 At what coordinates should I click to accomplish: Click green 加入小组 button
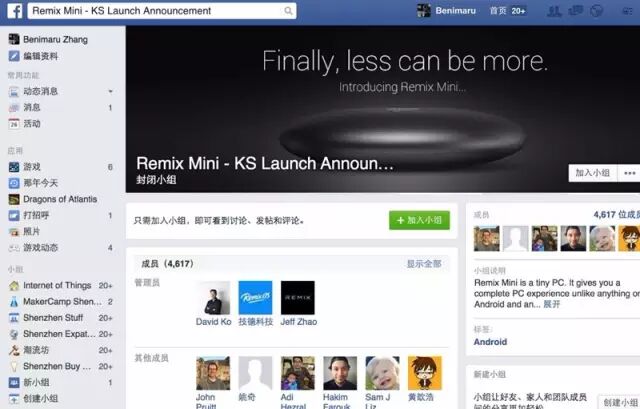tap(419, 220)
